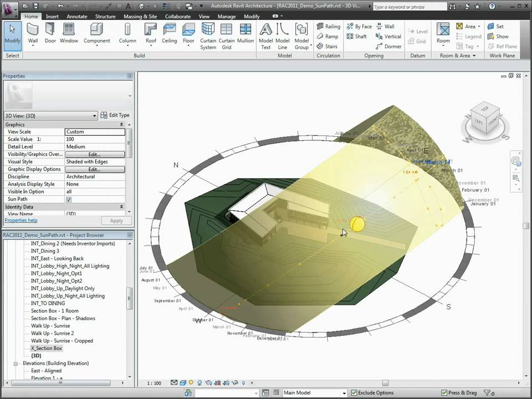Click the ViewCube top face
This screenshot has width=532, height=399.
pyautogui.click(x=485, y=109)
